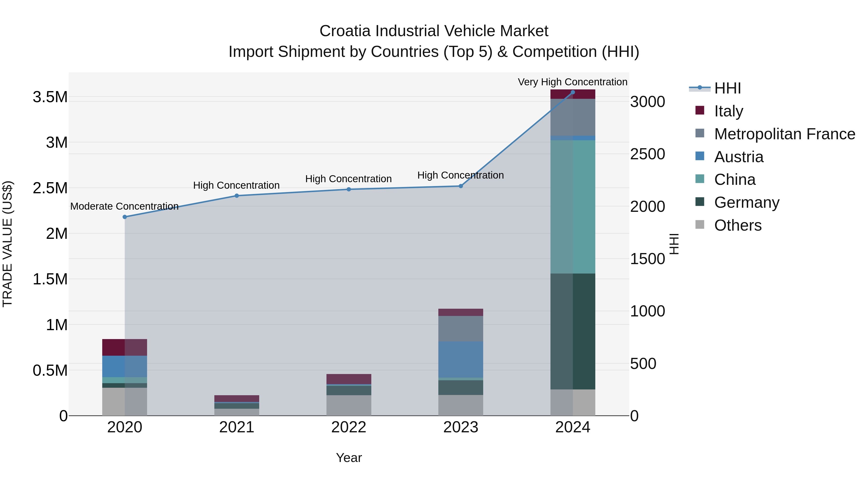
Task: Click the '3.5M' left axis tick label
Action: coord(50,97)
